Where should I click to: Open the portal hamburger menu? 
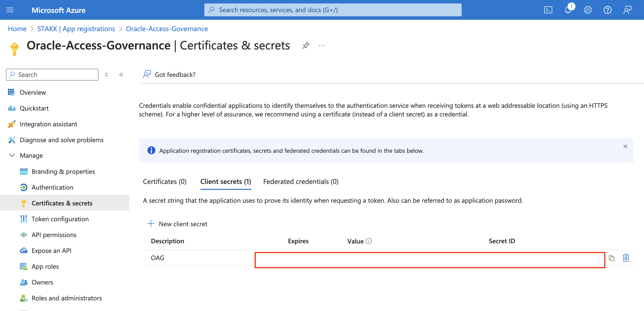coord(10,10)
